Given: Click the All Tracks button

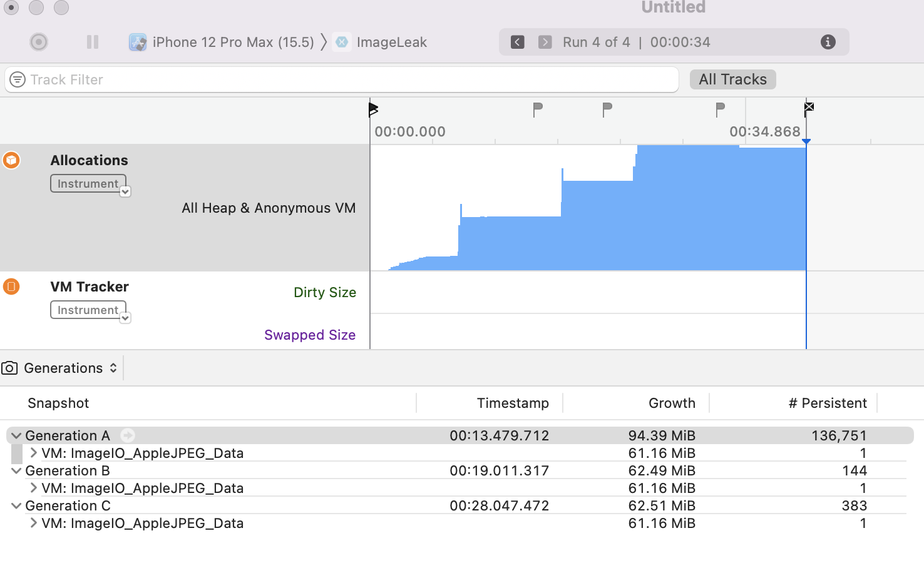Looking at the screenshot, I should [733, 79].
